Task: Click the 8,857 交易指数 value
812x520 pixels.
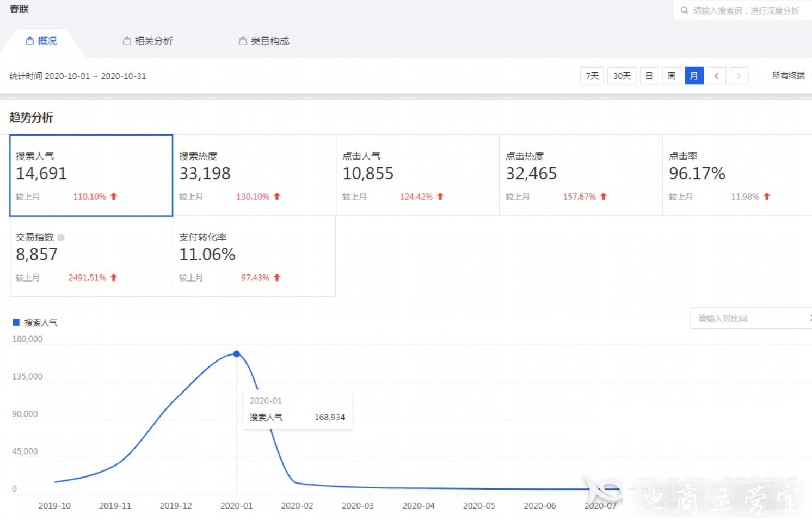Action: click(36, 254)
